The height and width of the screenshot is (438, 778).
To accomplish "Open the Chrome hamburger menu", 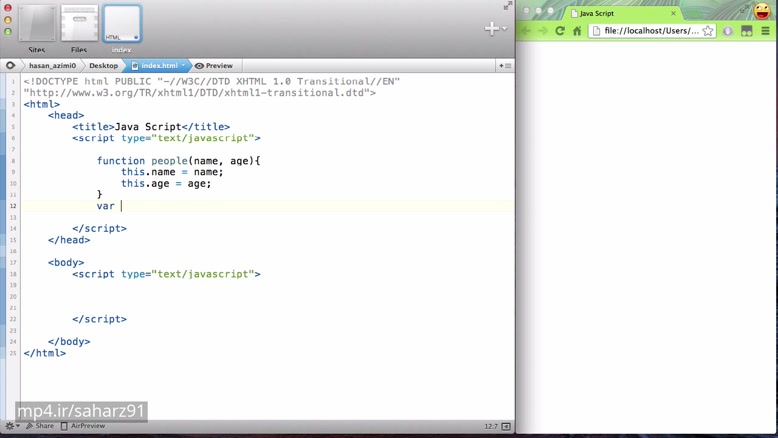I will point(765,31).
